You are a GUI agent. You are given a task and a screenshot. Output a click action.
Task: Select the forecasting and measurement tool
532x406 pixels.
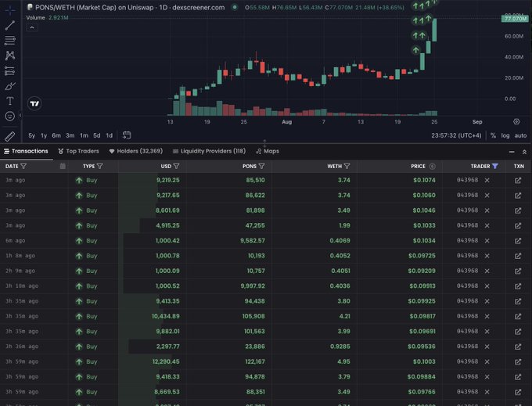pyautogui.click(x=10, y=71)
